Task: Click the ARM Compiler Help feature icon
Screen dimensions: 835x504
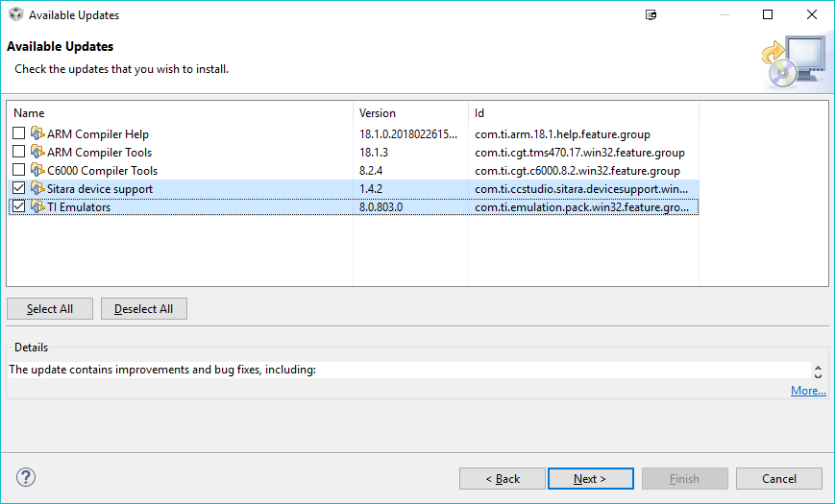Action: point(37,134)
